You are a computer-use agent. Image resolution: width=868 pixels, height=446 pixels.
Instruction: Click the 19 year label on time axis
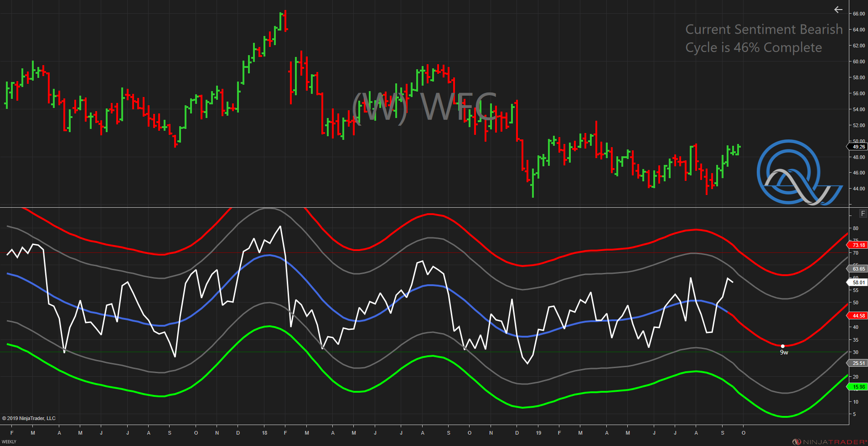(x=538, y=433)
